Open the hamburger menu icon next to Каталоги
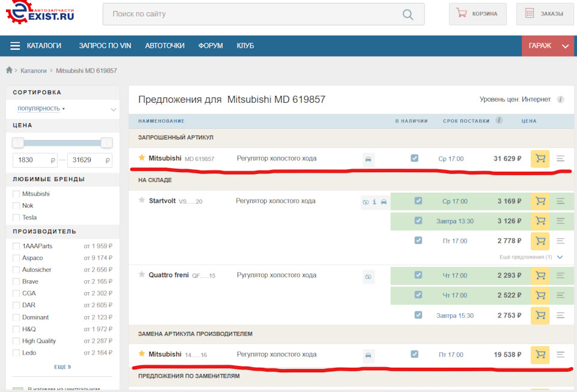The width and height of the screenshot is (577, 392). (x=15, y=46)
